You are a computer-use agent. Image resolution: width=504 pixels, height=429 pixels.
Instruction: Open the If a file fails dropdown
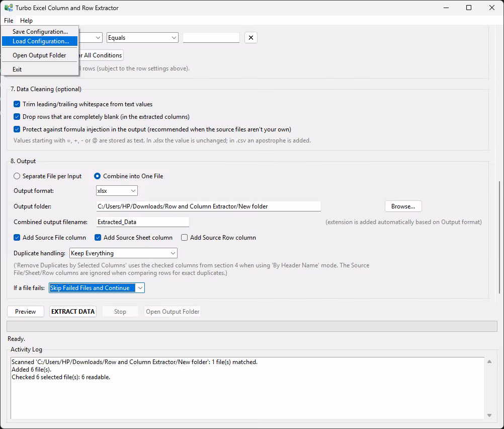pos(97,288)
